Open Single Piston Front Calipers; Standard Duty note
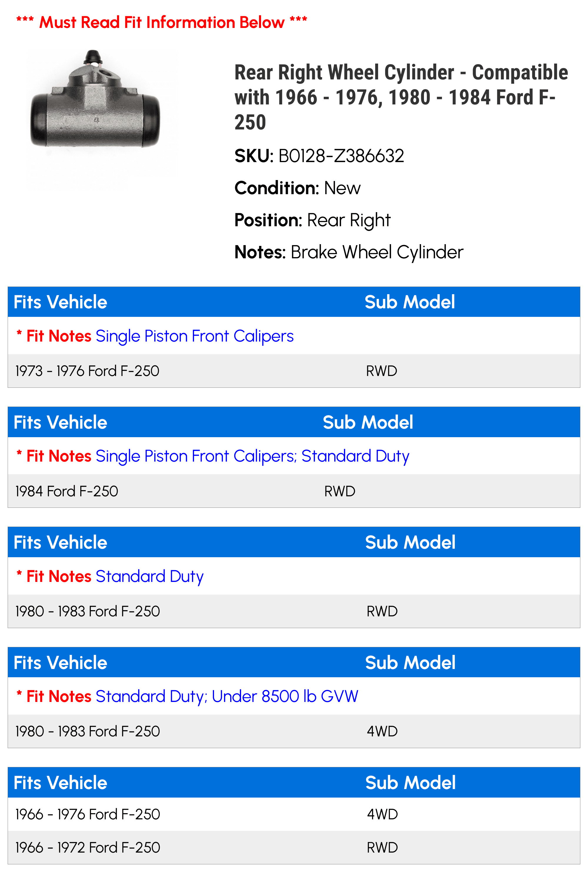Screen dimensions: 588x872 tap(252, 456)
